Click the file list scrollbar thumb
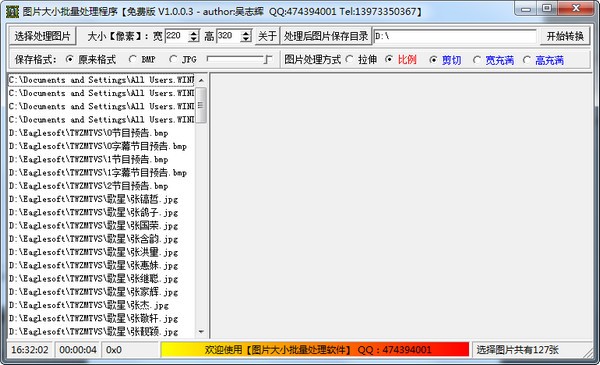The width and height of the screenshot is (600, 365). [x=201, y=105]
